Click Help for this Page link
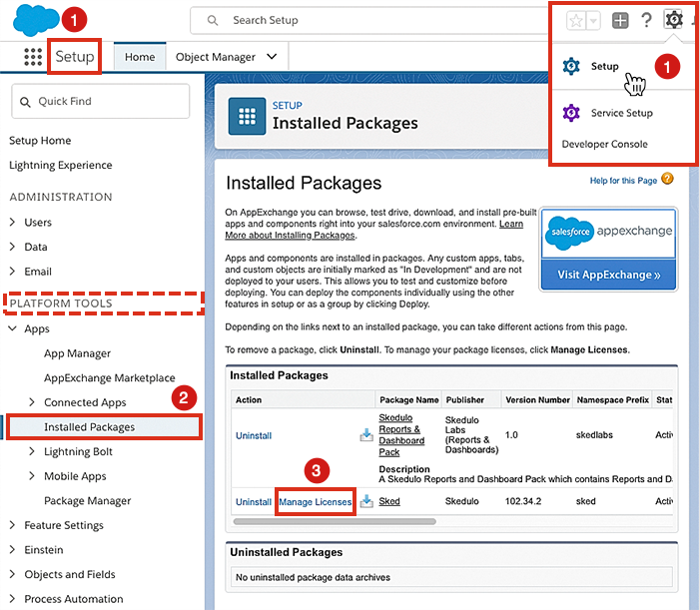700x610 pixels. point(623,181)
